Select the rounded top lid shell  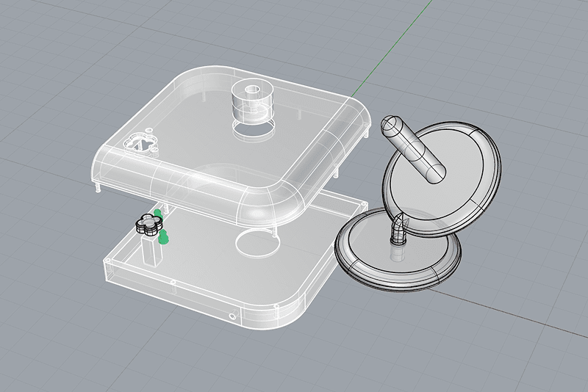click(x=231, y=148)
